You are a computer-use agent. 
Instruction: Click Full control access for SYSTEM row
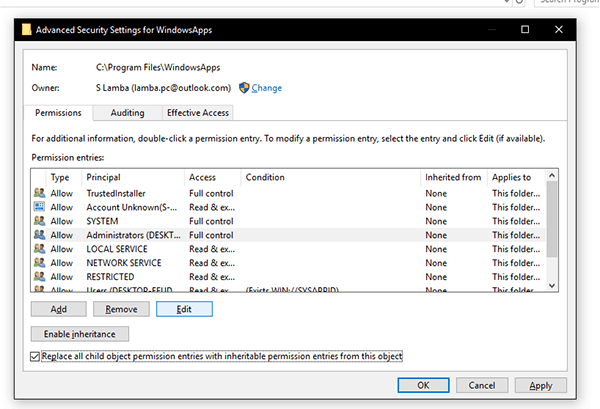(211, 221)
